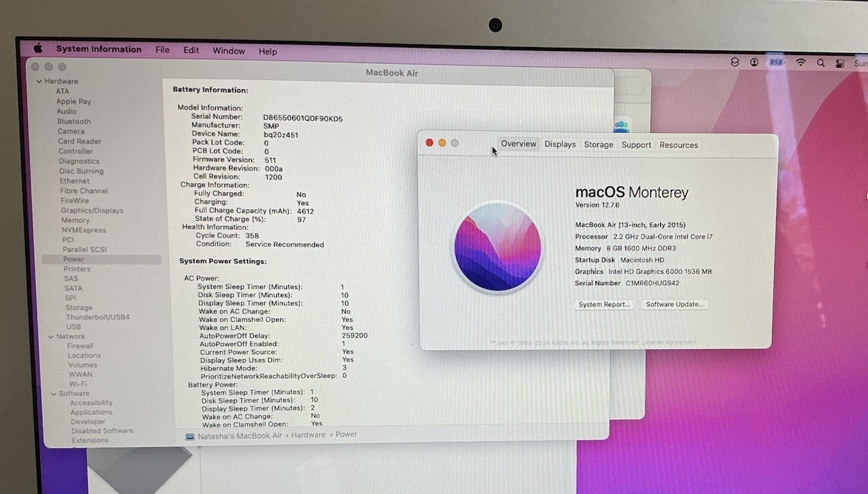Select Printers in the sidebar
Image resolution: width=868 pixels, height=494 pixels.
[x=77, y=268]
